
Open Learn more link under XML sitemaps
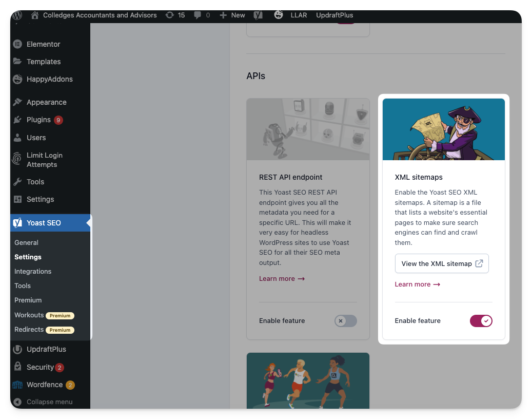(417, 284)
